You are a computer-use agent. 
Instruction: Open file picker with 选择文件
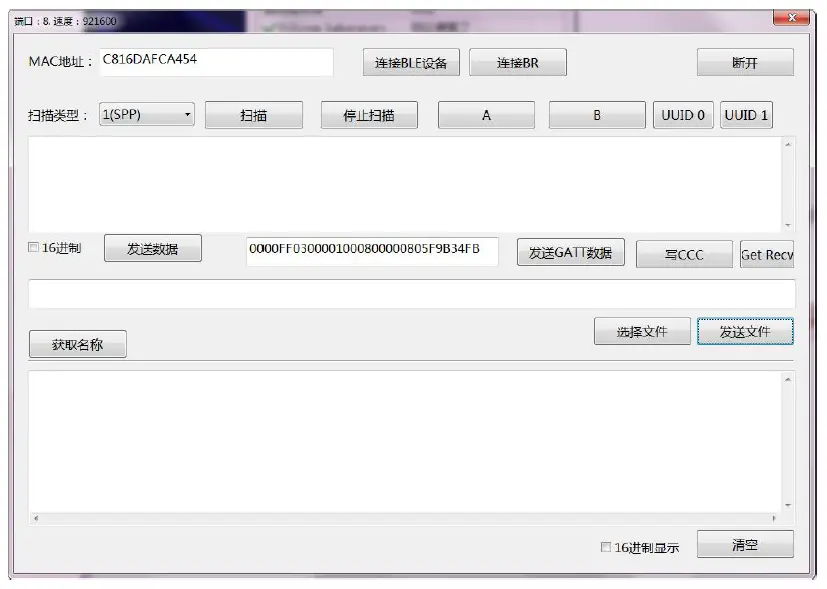(x=641, y=330)
